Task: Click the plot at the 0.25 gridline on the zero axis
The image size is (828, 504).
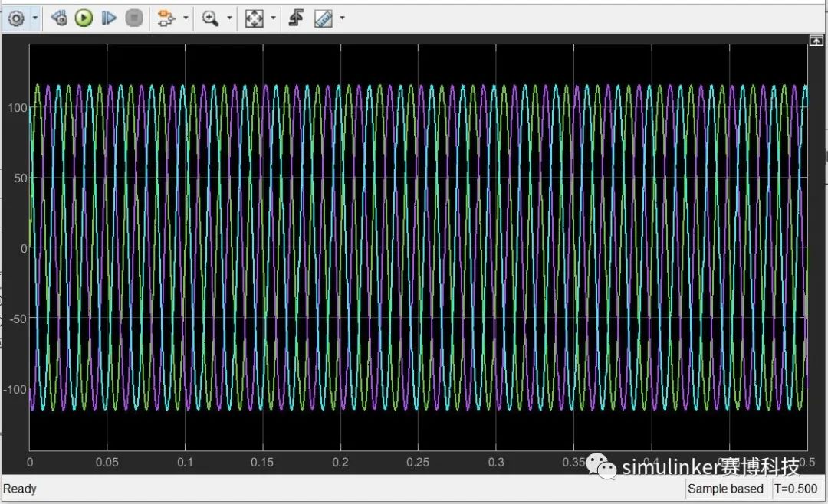Action: [418, 248]
